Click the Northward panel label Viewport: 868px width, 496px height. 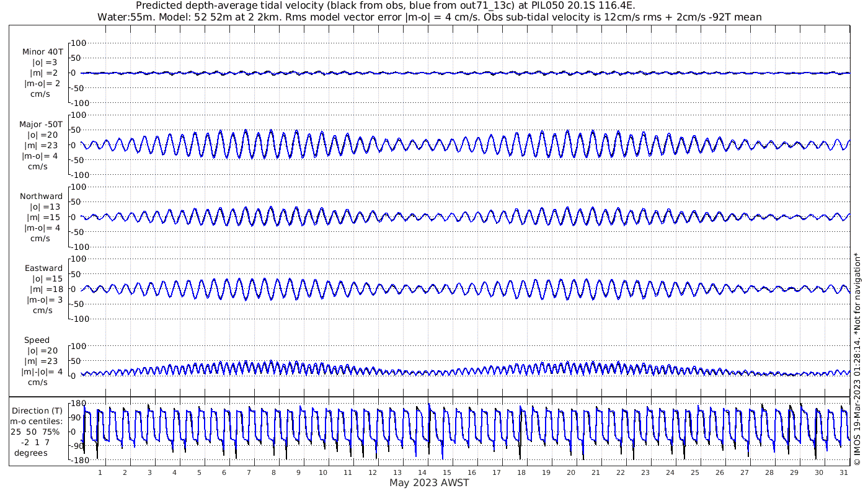tap(41, 196)
